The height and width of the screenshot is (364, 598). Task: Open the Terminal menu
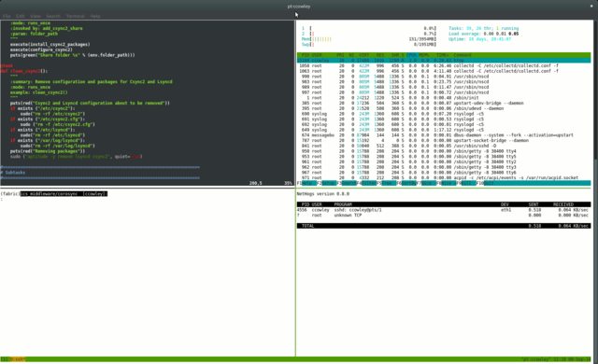(75, 16)
